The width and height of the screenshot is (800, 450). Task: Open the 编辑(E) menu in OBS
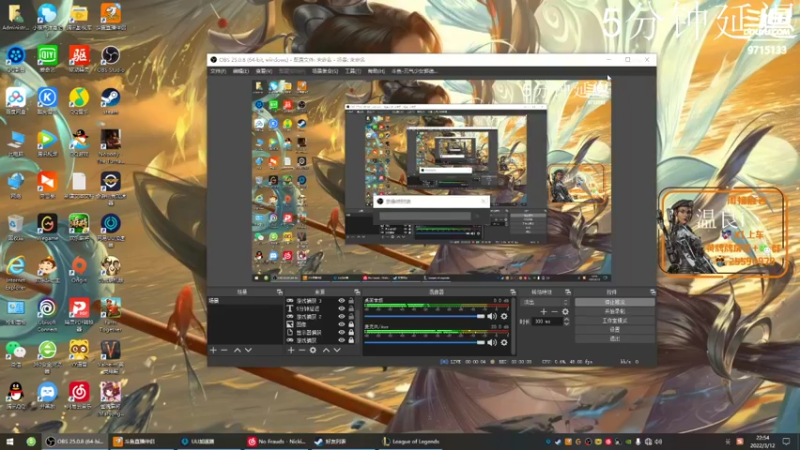[240, 71]
